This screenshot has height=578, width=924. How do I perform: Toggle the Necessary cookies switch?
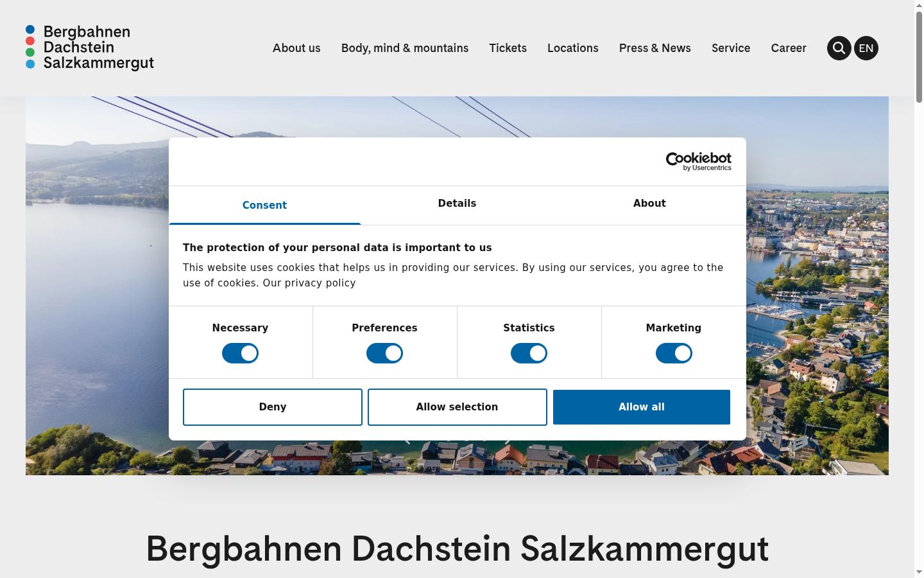click(x=240, y=353)
